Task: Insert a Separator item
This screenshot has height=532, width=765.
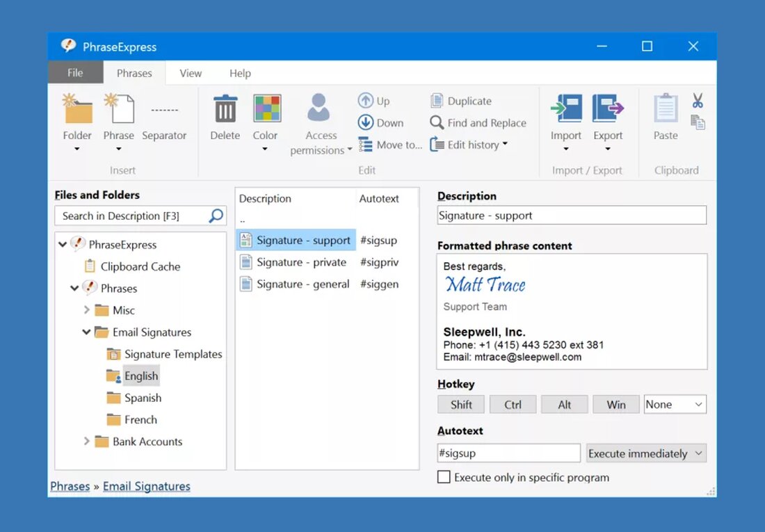Action: pos(164,111)
